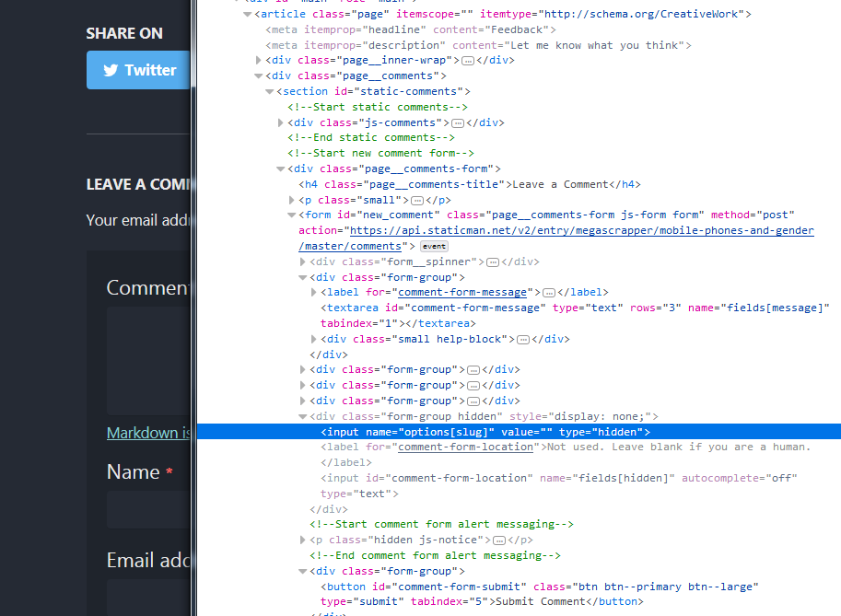The width and height of the screenshot is (841, 616).
Task: Collapse the new_comment form node
Action: point(292,215)
